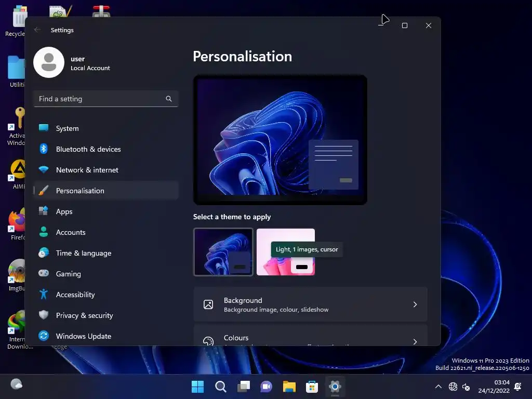Viewport: 532px width, 399px height.
Task: Click the network globe tray icon
Action: coord(453,387)
